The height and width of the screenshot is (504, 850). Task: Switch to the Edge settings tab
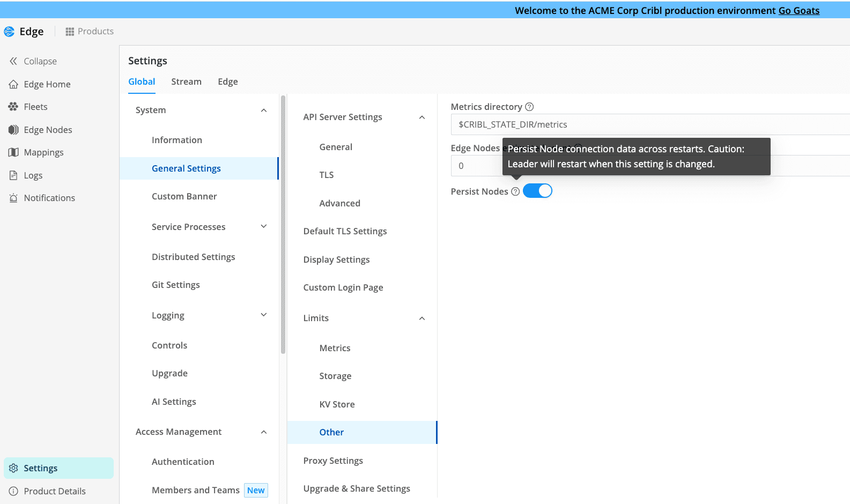pos(227,81)
